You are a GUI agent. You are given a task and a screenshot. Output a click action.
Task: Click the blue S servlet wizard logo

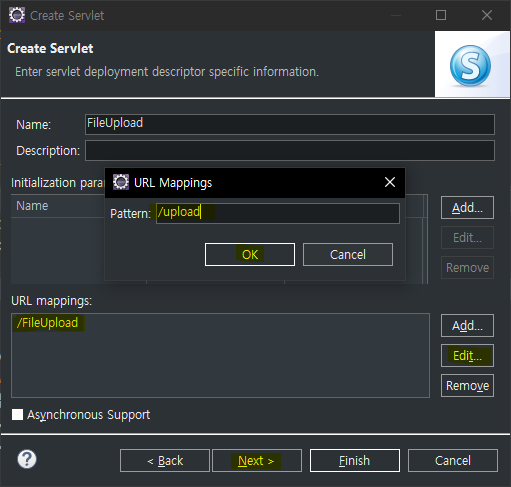pyautogui.click(x=470, y=66)
